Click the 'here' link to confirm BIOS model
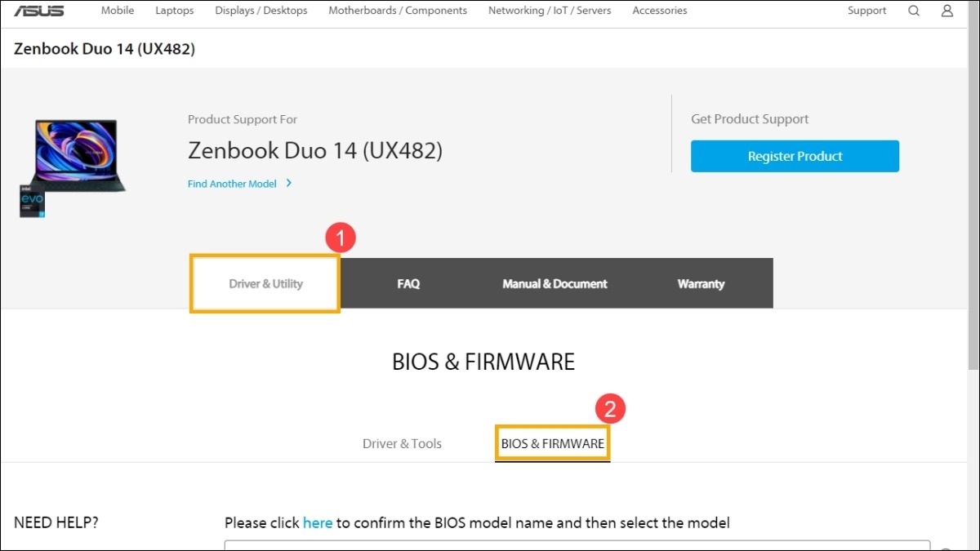 [x=318, y=522]
